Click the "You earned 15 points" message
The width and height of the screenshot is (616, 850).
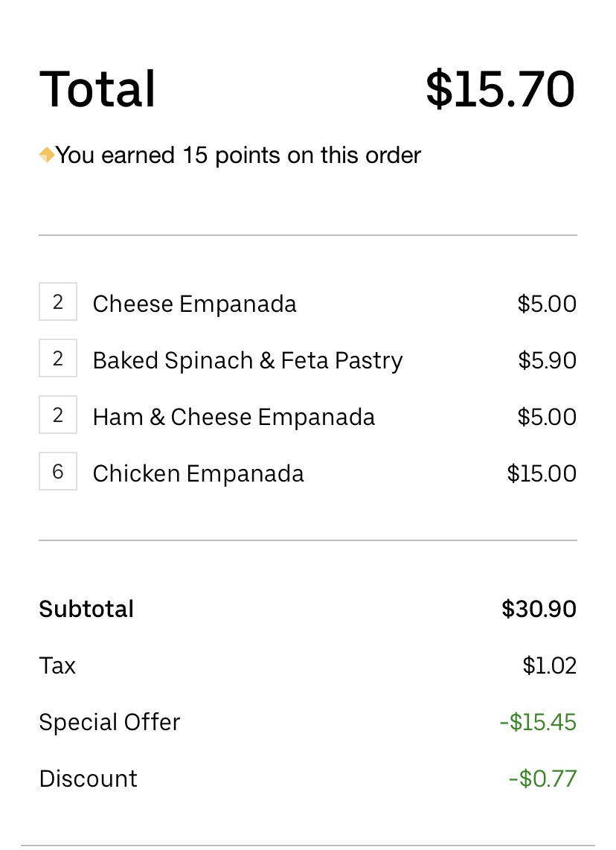[x=238, y=156]
